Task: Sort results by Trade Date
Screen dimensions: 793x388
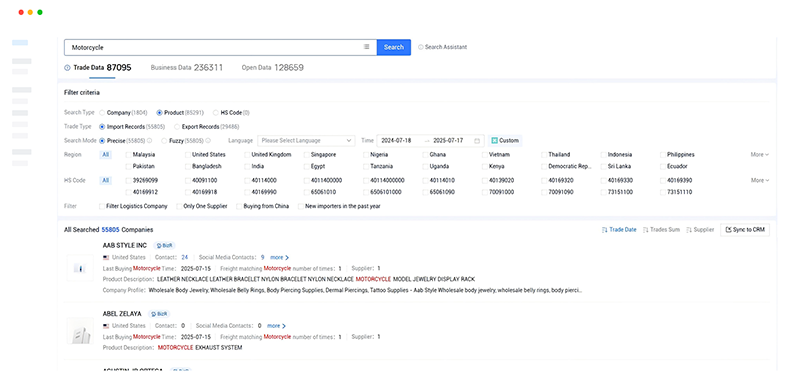Action: click(619, 230)
